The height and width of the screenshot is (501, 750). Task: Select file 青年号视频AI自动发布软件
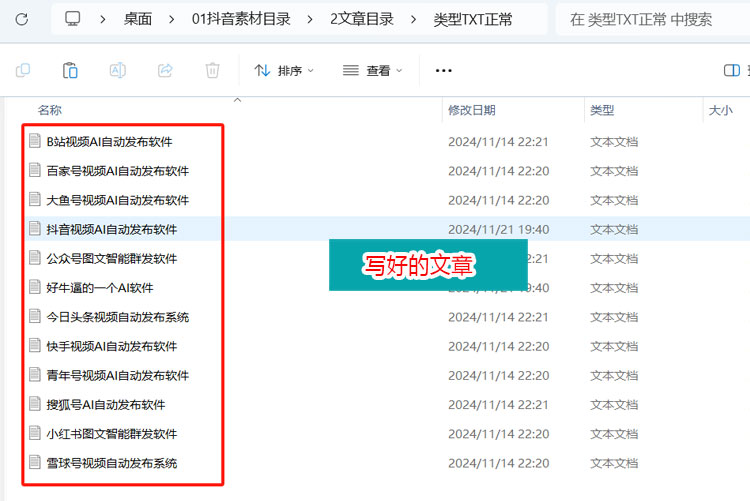(118, 375)
